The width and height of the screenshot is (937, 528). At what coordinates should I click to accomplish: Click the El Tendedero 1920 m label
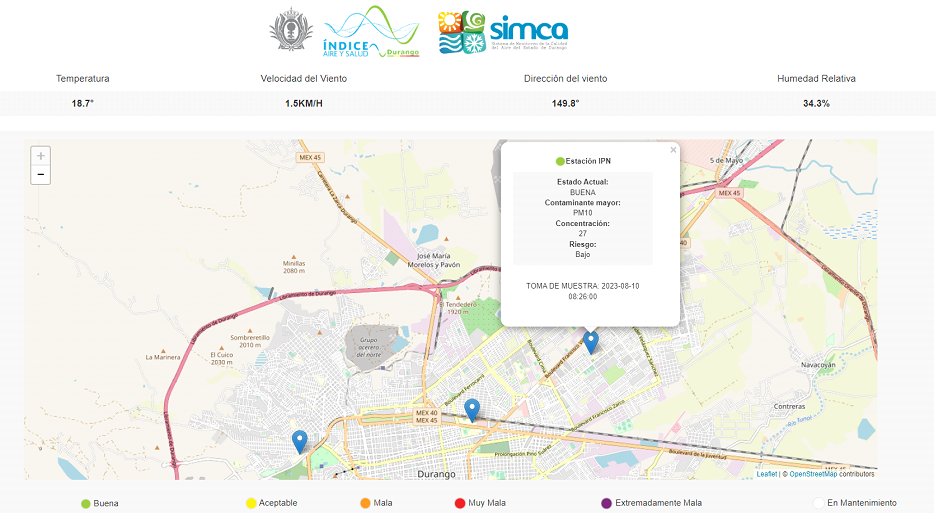[458, 308]
